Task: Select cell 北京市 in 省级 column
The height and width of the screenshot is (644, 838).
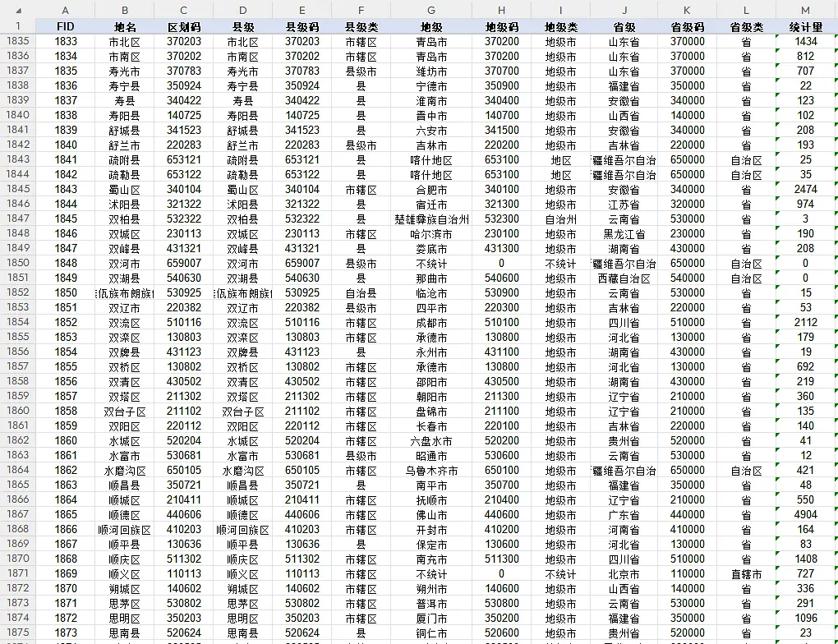Action: click(x=624, y=574)
